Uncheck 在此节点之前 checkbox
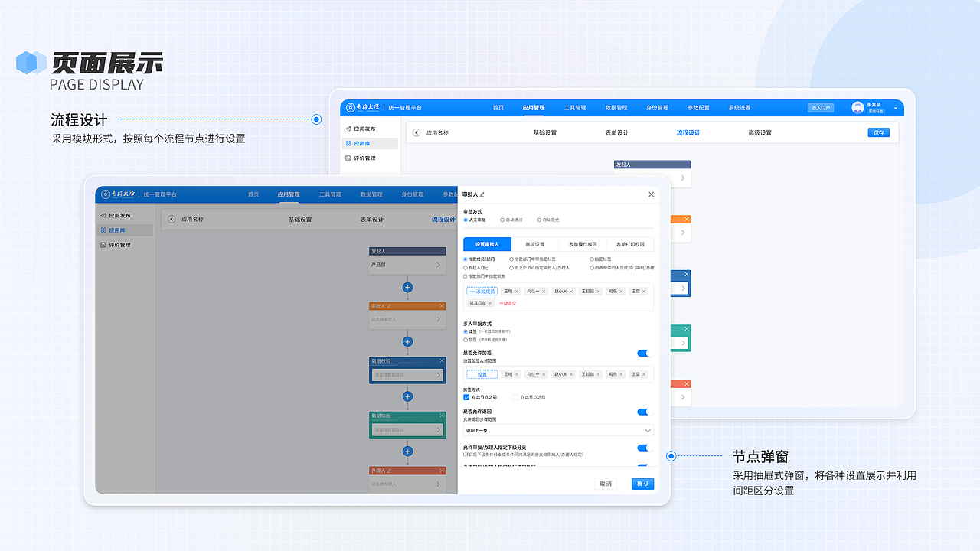Screen dimensions: 980x551 point(466,397)
